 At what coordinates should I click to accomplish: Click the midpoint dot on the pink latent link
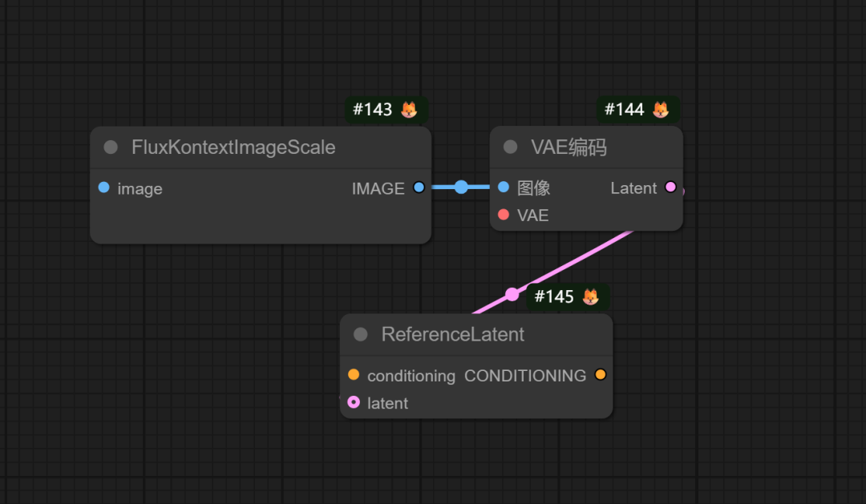[x=512, y=294]
